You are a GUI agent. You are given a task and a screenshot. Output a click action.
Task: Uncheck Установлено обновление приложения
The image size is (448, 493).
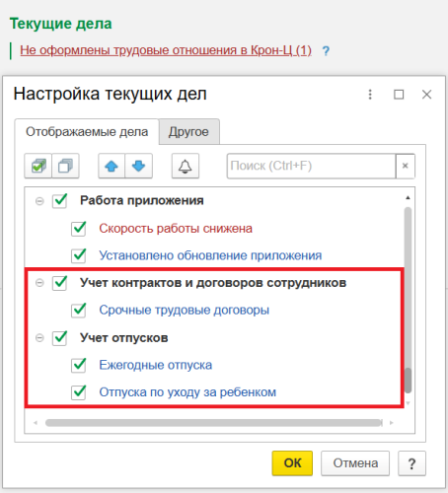[x=79, y=255]
